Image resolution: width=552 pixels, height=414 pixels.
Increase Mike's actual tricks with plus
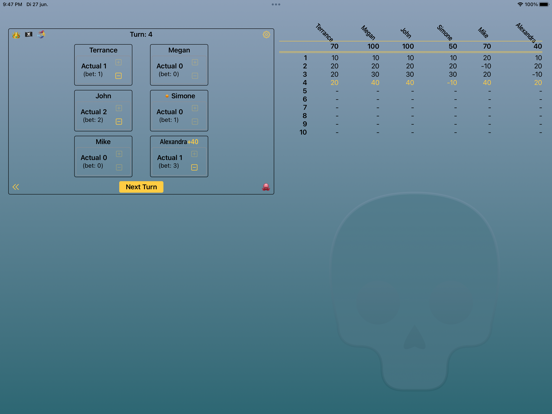click(x=119, y=154)
